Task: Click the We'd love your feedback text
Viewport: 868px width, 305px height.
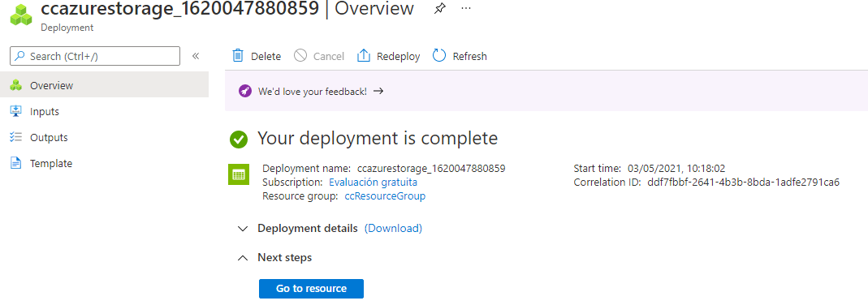Action: click(313, 91)
